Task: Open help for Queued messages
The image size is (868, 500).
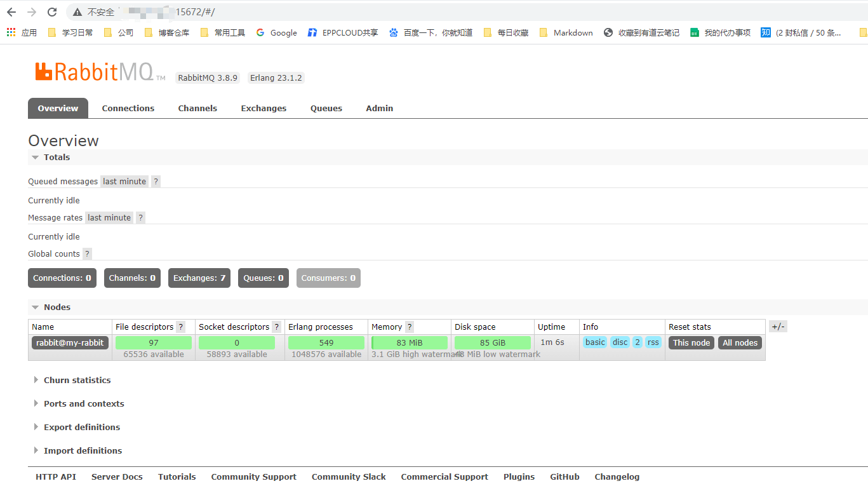Action: [156, 181]
